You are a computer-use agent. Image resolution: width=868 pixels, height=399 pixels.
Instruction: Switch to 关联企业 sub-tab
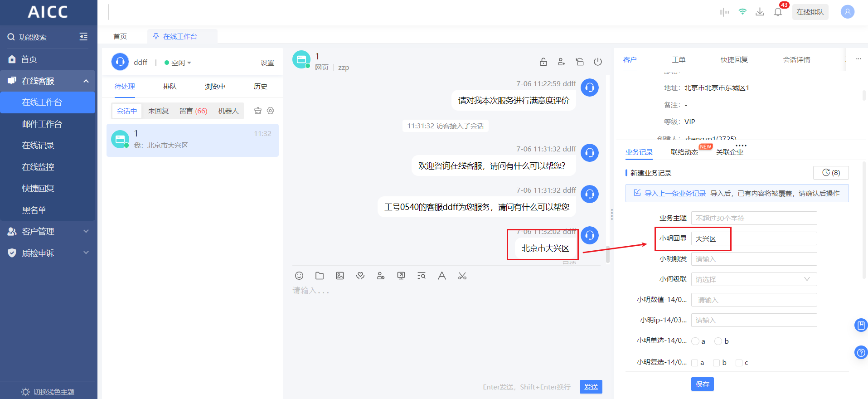730,152
